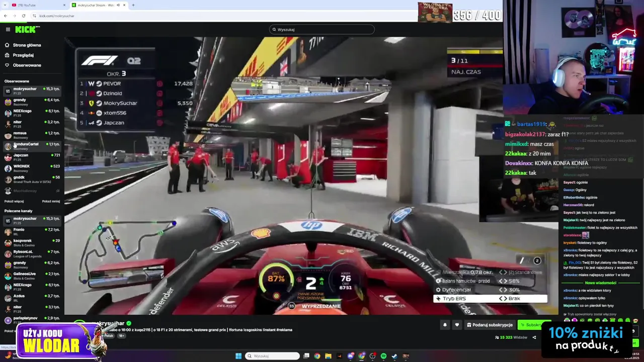
Task: Open offline MaxHolloway channel entry
Action: click(x=32, y=191)
